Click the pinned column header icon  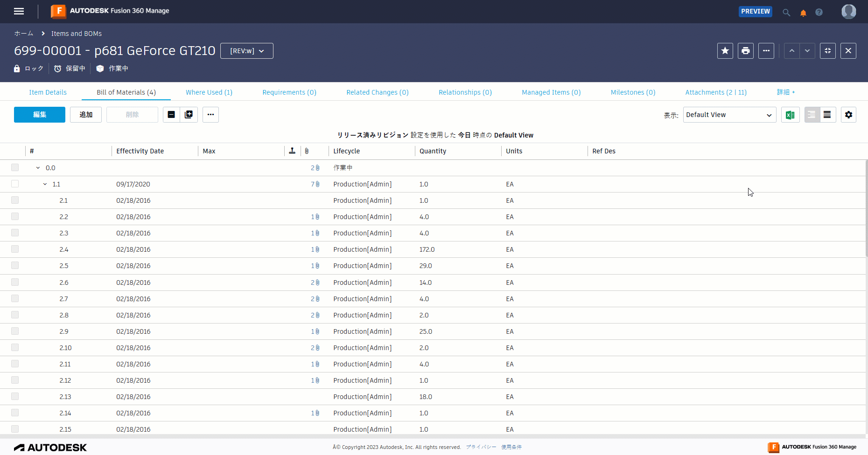click(292, 151)
